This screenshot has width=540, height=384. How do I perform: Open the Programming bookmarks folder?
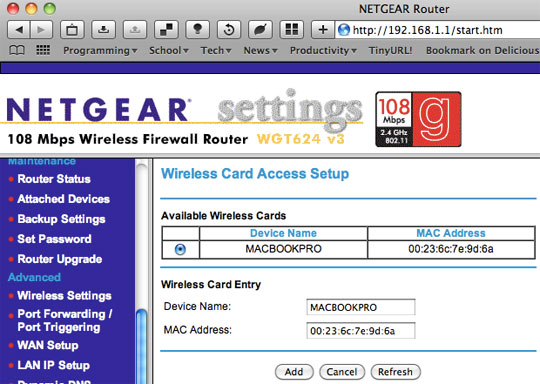click(x=100, y=51)
